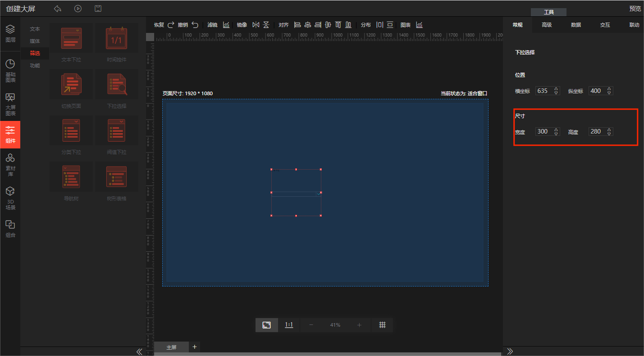Switch to the 筛选 component category
This screenshot has width=644, height=356.
(35, 53)
